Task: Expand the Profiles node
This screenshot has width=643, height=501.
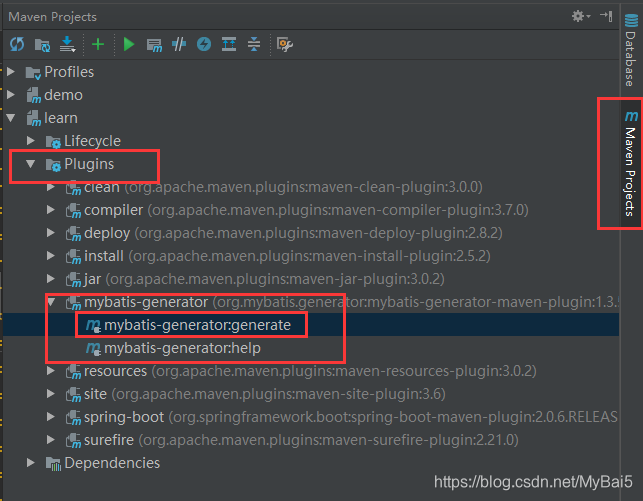Action: point(11,72)
